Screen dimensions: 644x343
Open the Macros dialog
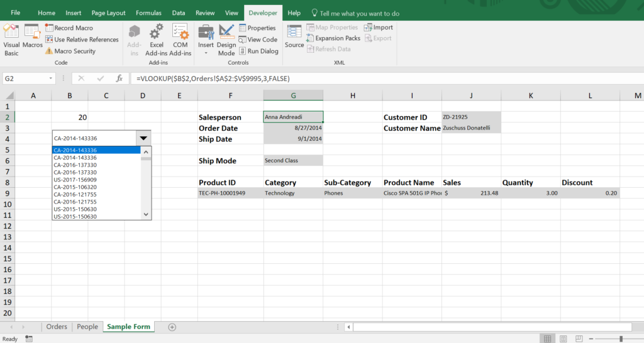tap(33, 36)
